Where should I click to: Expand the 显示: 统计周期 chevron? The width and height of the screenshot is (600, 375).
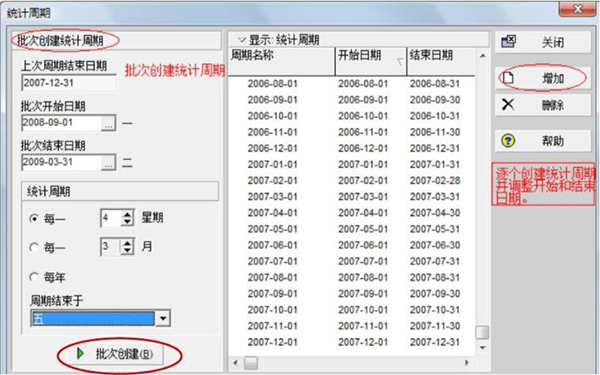241,39
